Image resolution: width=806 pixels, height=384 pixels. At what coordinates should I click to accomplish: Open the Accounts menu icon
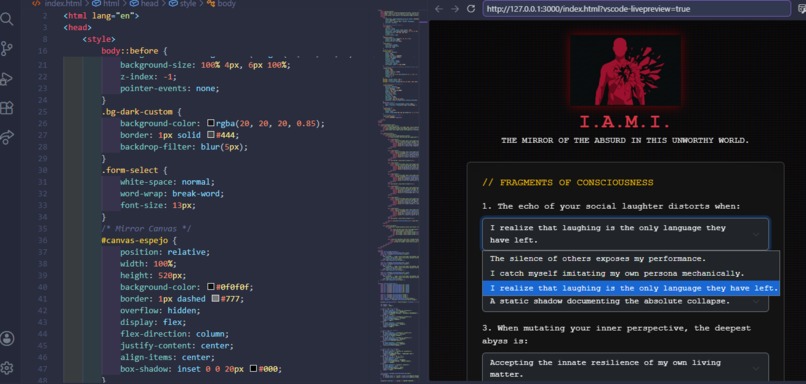coord(7,338)
